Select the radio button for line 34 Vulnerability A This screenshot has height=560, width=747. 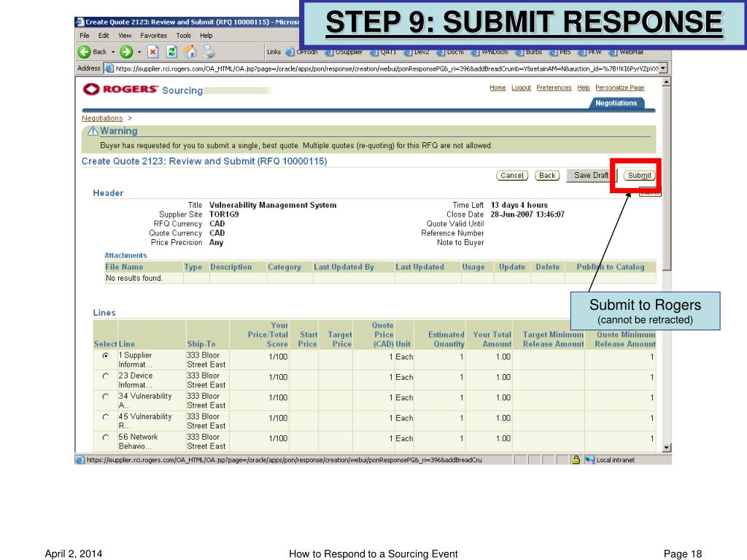pos(106,397)
